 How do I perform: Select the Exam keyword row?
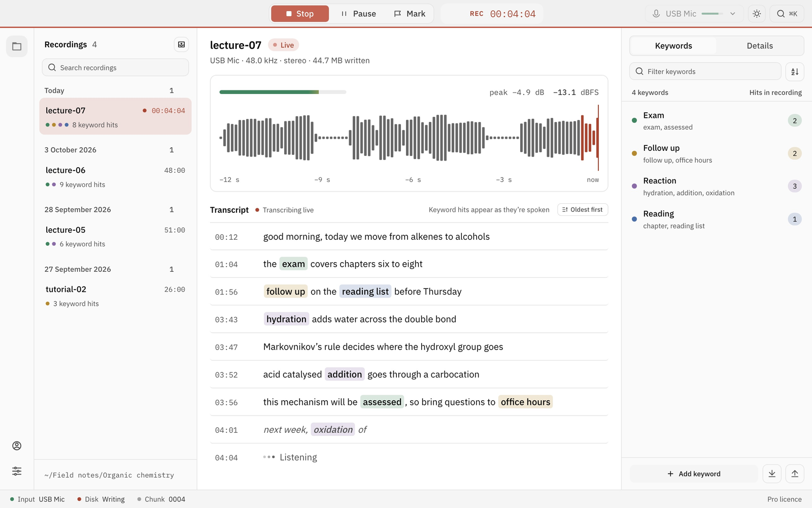(717, 121)
